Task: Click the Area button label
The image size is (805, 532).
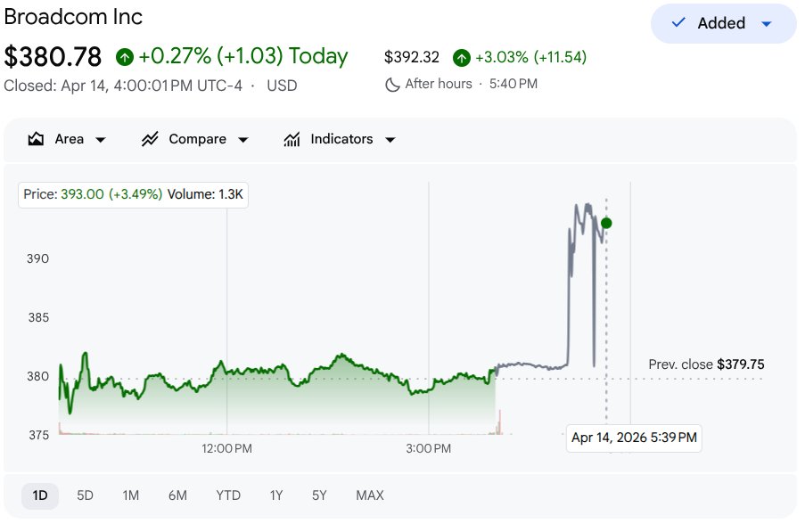Action: click(x=70, y=139)
